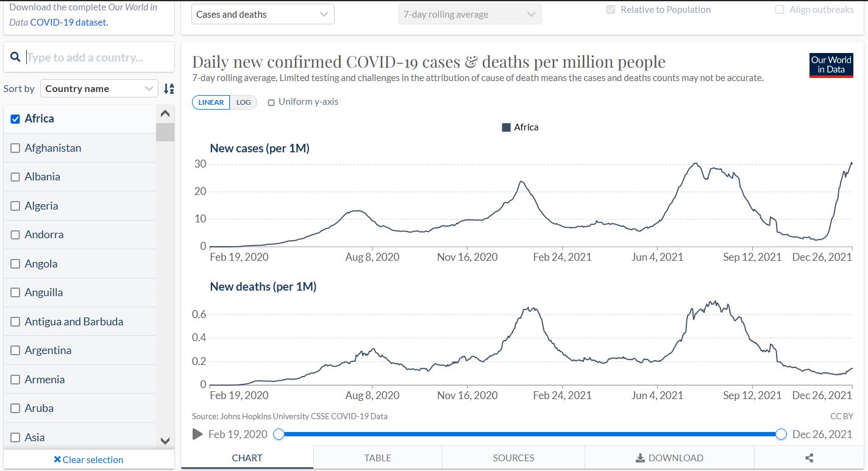The height and width of the screenshot is (471, 868).
Task: Toggle Align outbreaks checkbox
Action: point(780,10)
